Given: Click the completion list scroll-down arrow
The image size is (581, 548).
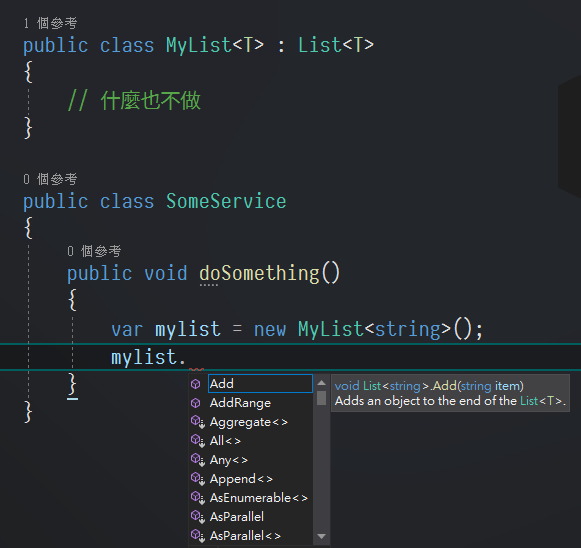Looking at the screenshot, I should 321,536.
